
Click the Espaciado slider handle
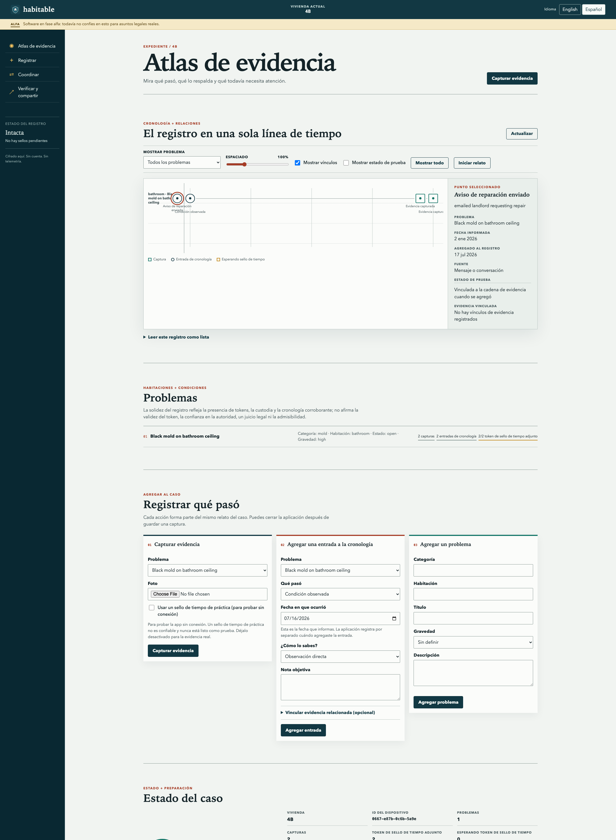[245, 164]
